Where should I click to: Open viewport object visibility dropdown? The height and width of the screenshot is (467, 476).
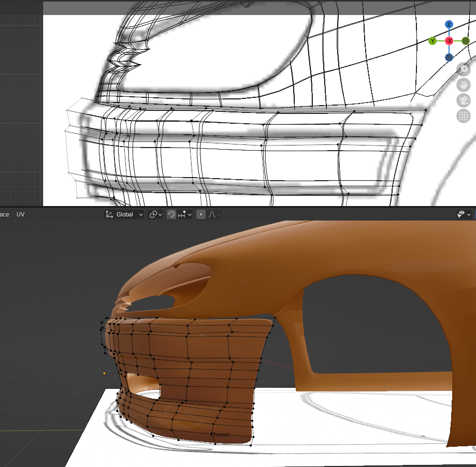point(464,214)
